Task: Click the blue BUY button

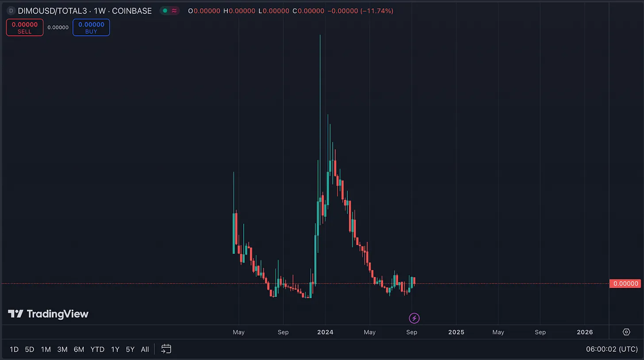Action: (x=91, y=27)
